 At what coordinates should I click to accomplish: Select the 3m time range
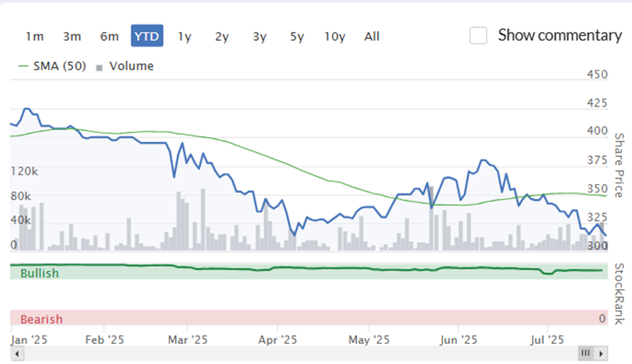72,36
